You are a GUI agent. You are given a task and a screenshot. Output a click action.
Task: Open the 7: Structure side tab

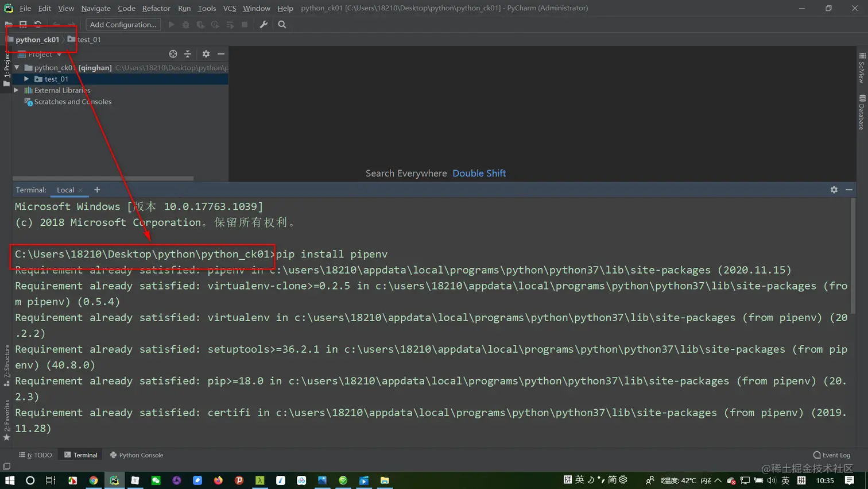coord(6,365)
